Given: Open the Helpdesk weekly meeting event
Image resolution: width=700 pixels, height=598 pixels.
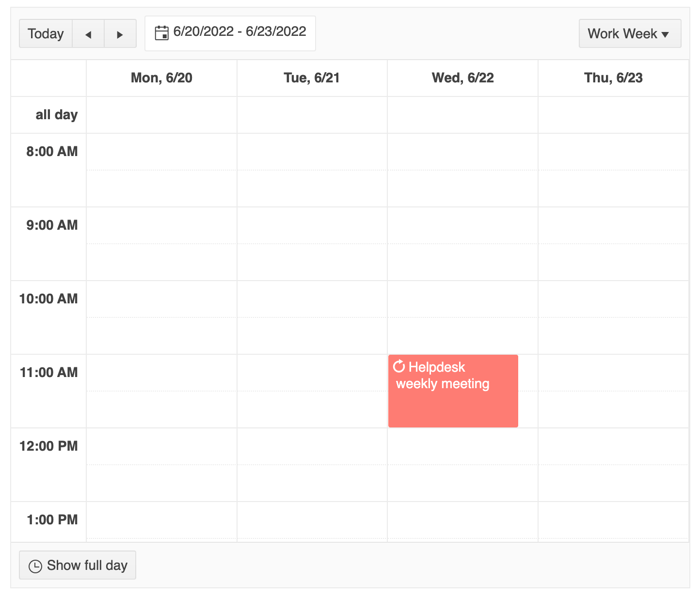Looking at the screenshot, I should 453,391.
